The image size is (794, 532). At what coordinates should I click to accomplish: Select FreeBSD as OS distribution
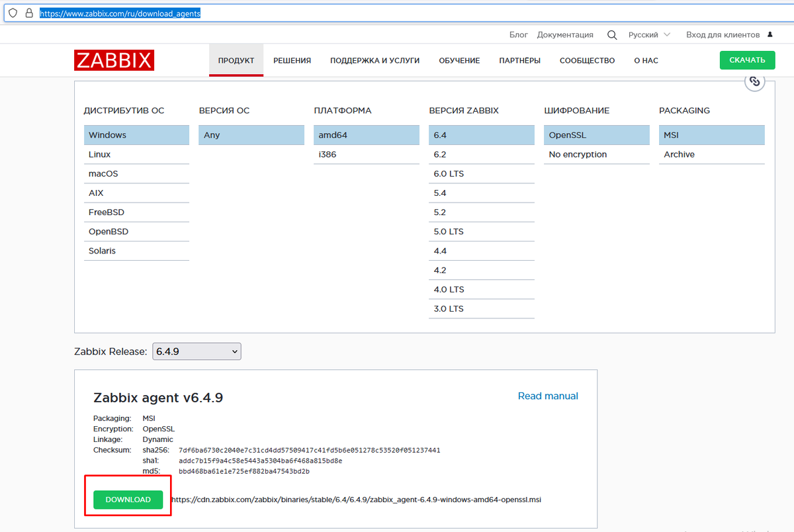point(136,212)
